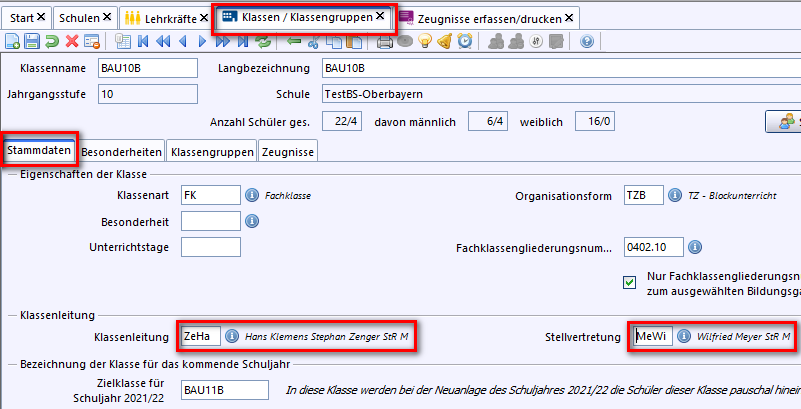Click the Klassenleitung field ZeHa
The width and height of the screenshot is (801, 409).
(x=201, y=336)
